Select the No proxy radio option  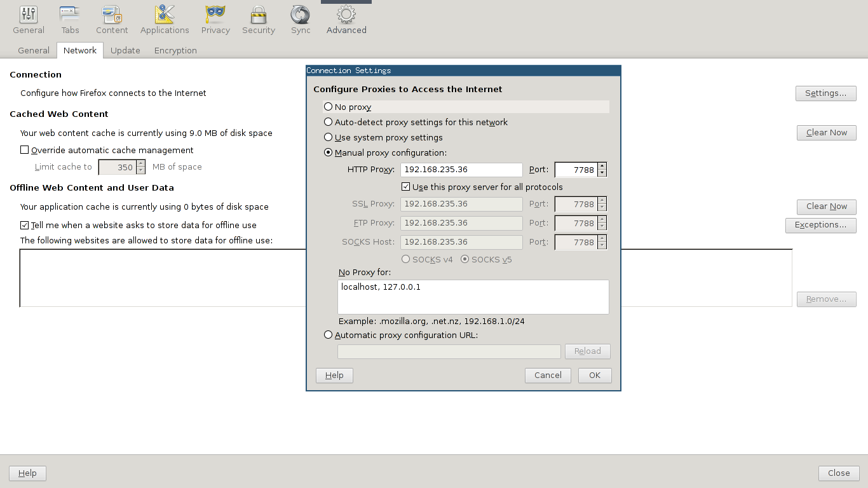tap(329, 107)
